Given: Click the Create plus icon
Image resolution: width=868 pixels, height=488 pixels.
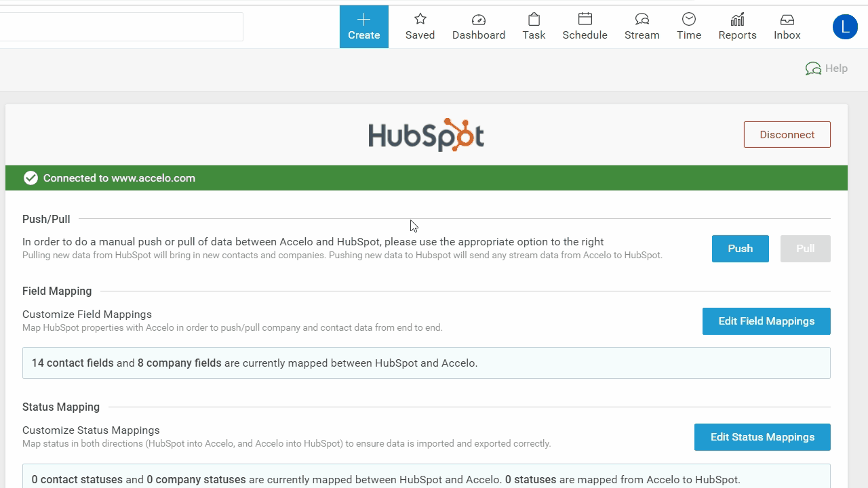Looking at the screenshot, I should [363, 19].
